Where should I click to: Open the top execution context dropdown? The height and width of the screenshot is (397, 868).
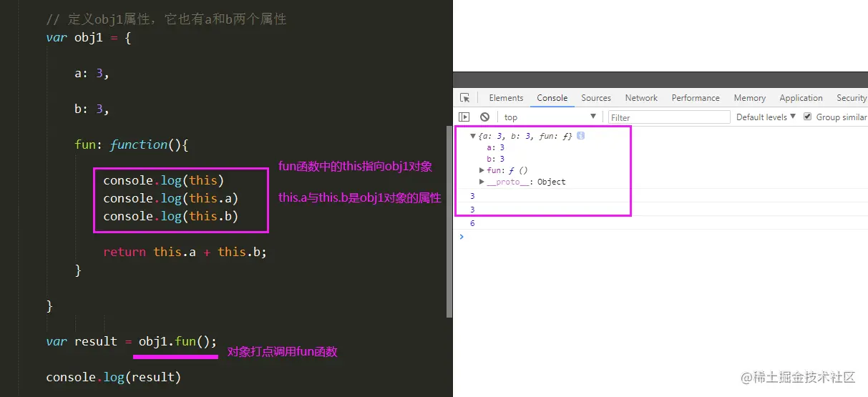pos(550,117)
